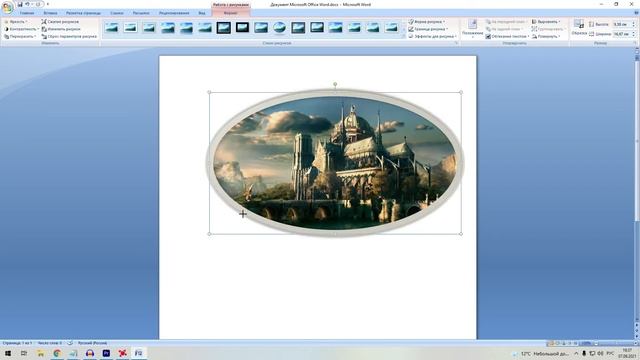Decrease picture width with stepper down arrow
The image size is (640, 360).
[633, 36]
